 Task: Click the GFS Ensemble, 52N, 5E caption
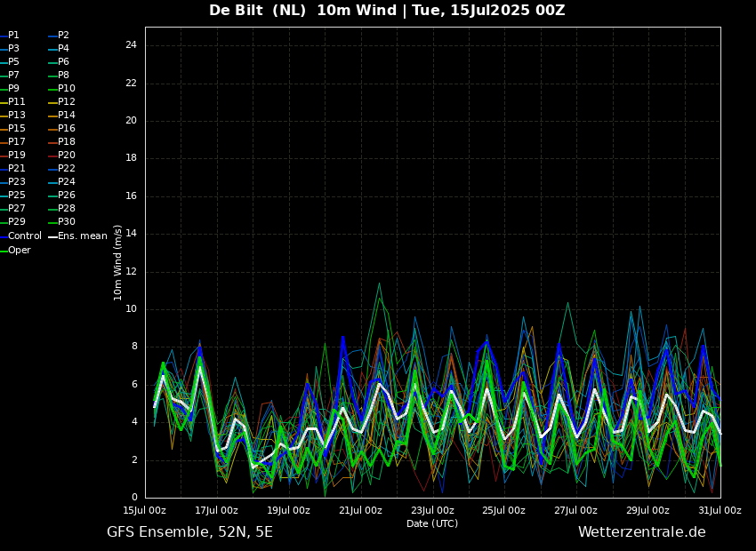click(x=190, y=532)
